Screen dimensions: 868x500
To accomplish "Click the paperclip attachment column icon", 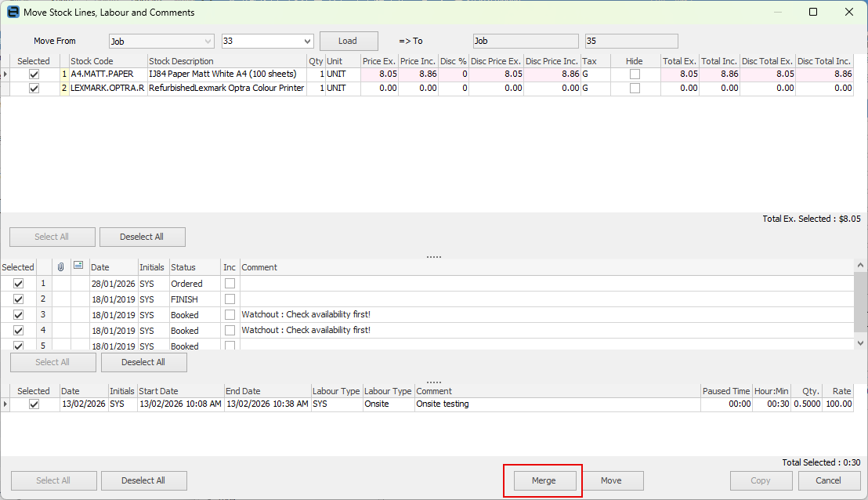I will click(61, 267).
